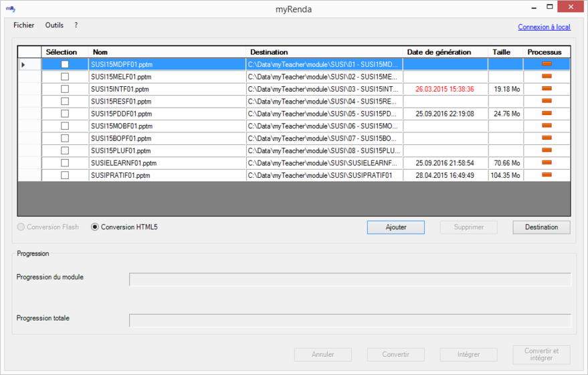Screen dimensions: 588x375
Task: Click the row selector arrow of first row
Action: pos(24,65)
